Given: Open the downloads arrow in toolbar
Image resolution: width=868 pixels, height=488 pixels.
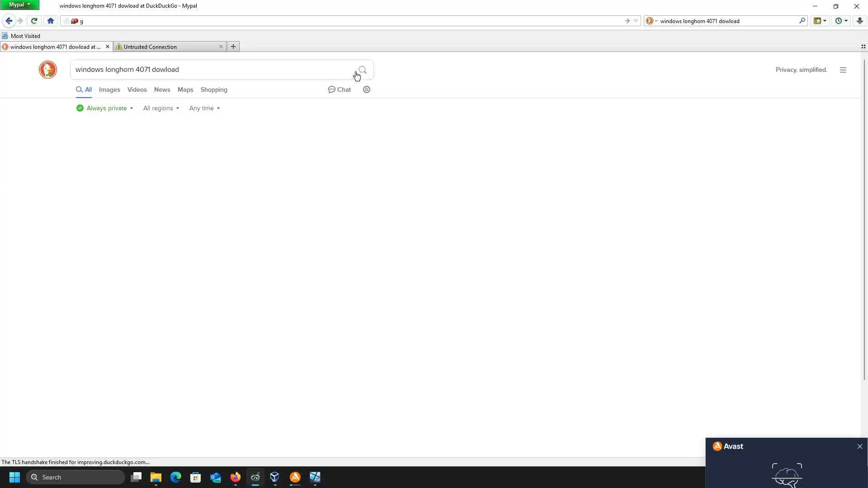Looking at the screenshot, I should pyautogui.click(x=860, y=21).
